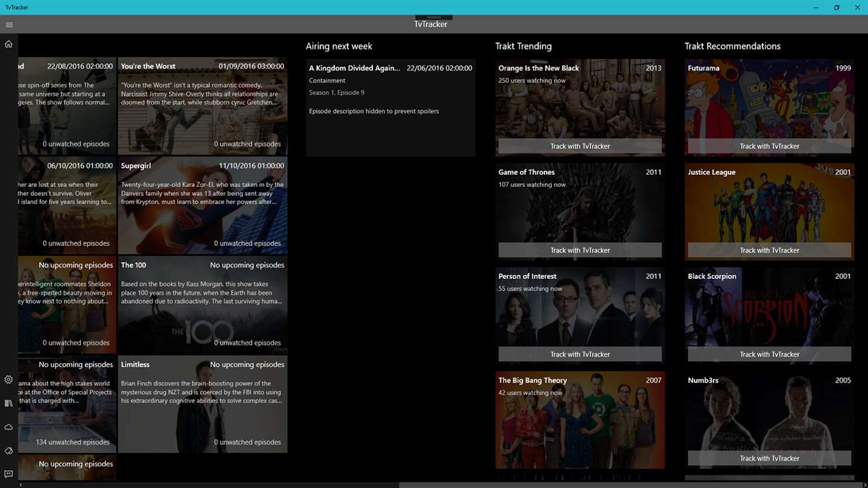Click the Black Scorpion title text
This screenshot has width=868, height=488.
tap(712, 277)
